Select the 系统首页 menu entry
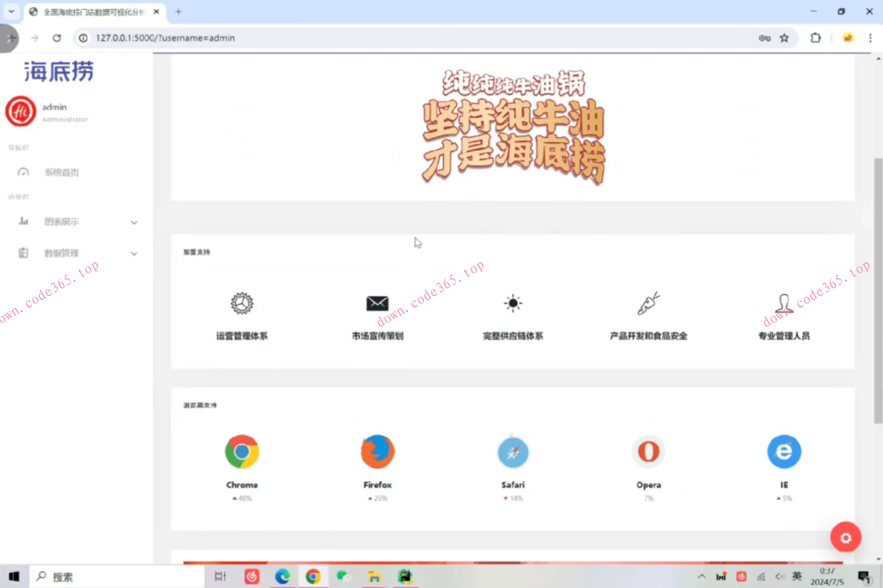Viewport: 883px width, 588px height. point(62,172)
